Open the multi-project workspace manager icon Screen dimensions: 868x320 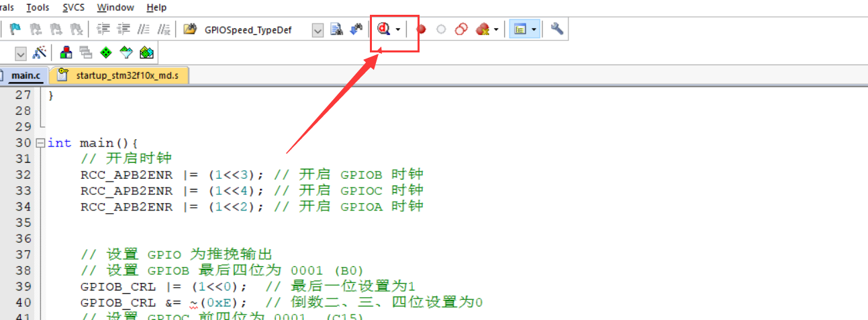[x=86, y=52]
